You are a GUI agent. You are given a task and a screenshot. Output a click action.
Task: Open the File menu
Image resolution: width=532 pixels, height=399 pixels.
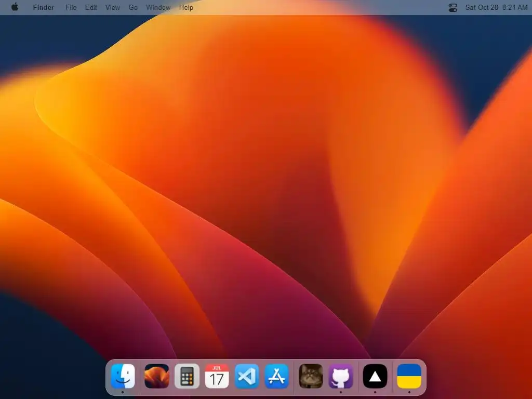pyautogui.click(x=71, y=7)
